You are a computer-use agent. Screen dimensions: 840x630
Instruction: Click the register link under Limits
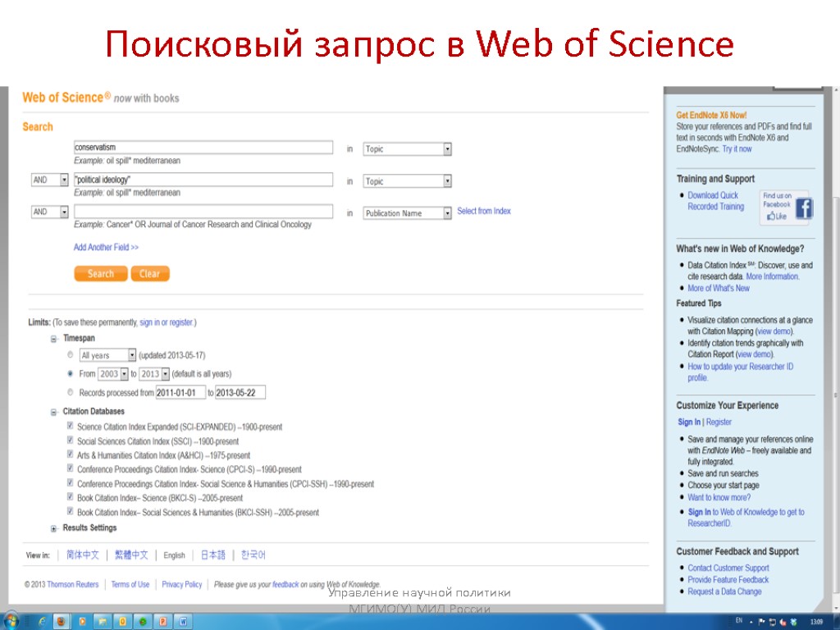[181, 322]
